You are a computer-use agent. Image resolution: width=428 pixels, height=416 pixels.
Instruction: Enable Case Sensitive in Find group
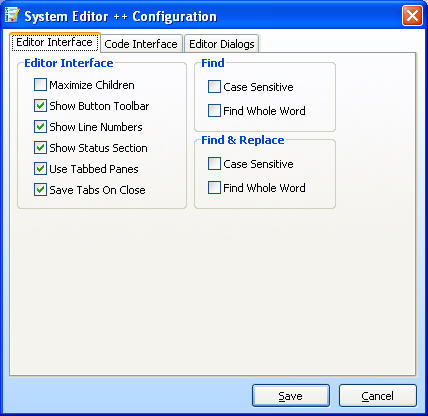tap(214, 87)
